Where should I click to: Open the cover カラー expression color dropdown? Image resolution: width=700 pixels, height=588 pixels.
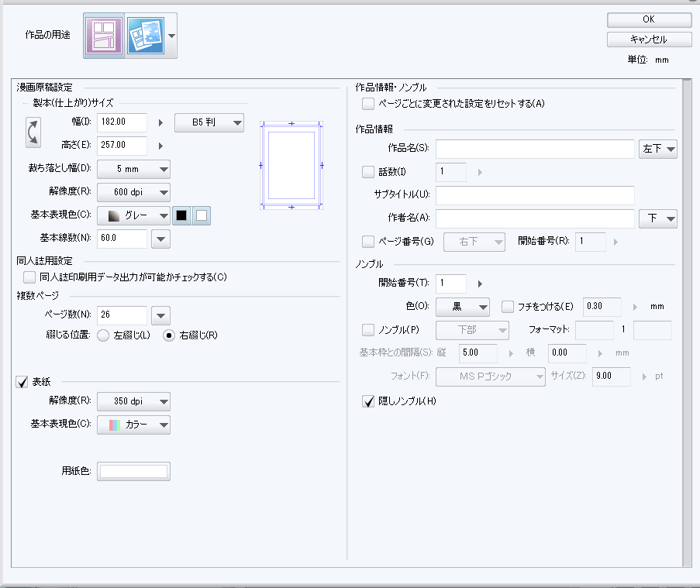pyautogui.click(x=133, y=425)
